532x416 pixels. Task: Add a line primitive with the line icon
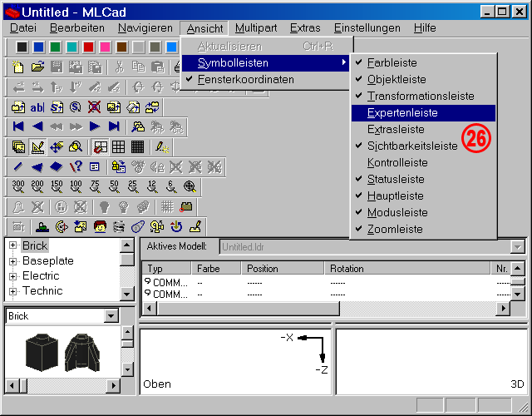18,166
